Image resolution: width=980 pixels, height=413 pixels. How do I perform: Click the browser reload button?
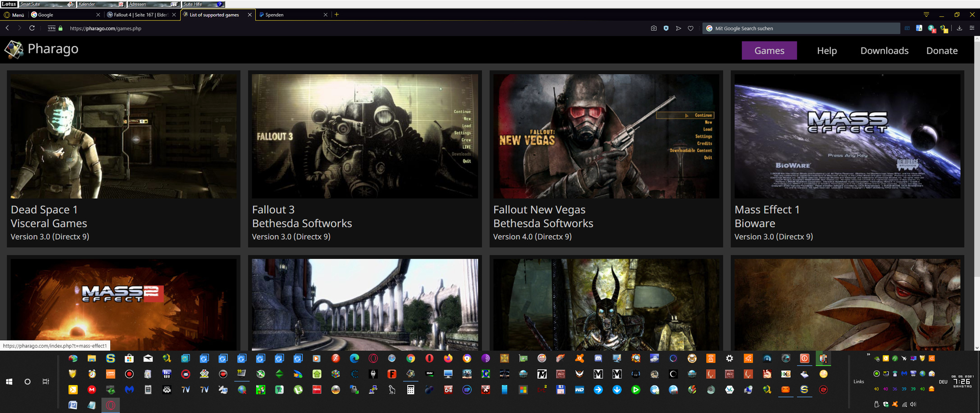point(32,28)
